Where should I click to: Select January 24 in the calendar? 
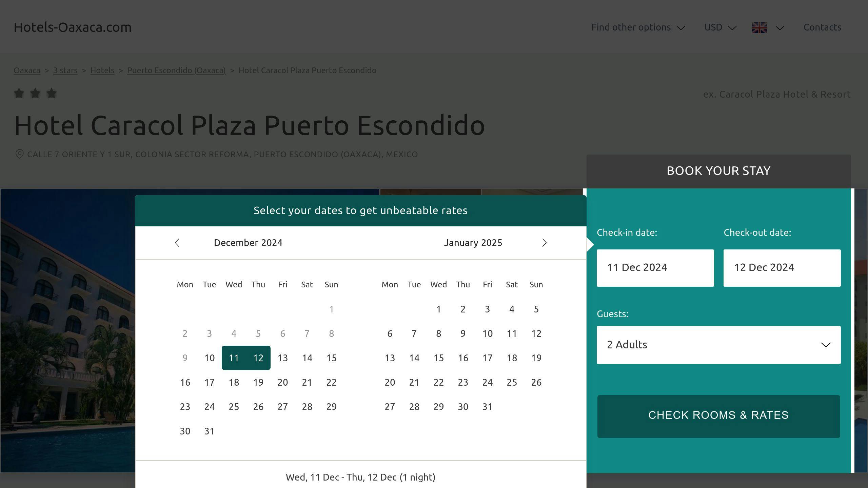[x=487, y=382]
